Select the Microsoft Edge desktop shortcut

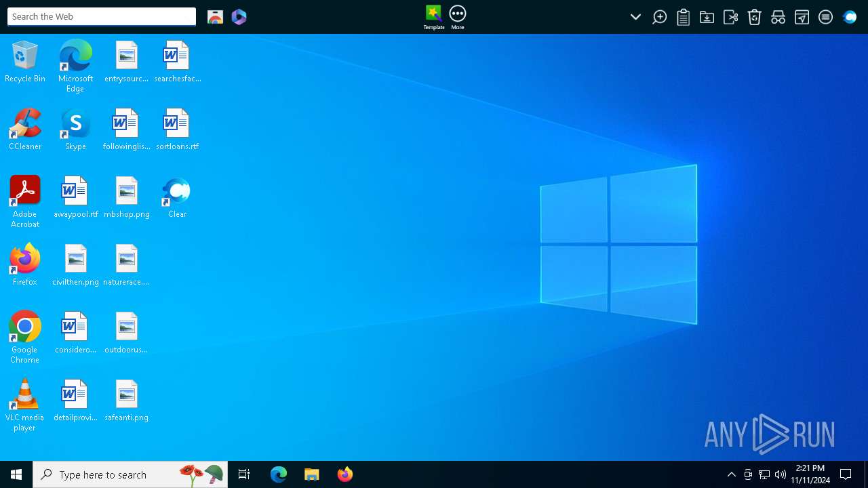tap(75, 66)
